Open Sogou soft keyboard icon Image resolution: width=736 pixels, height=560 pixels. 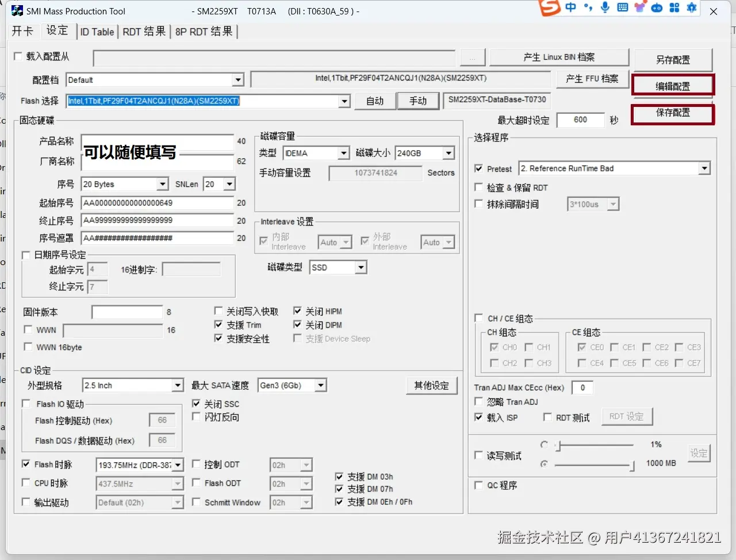[622, 7]
